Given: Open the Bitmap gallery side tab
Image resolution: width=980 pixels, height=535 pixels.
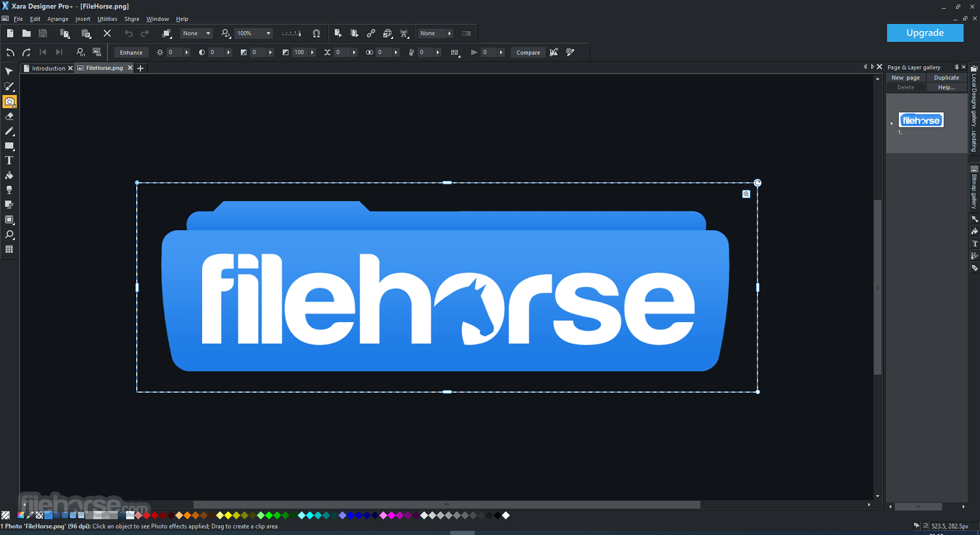Looking at the screenshot, I should coord(974,187).
